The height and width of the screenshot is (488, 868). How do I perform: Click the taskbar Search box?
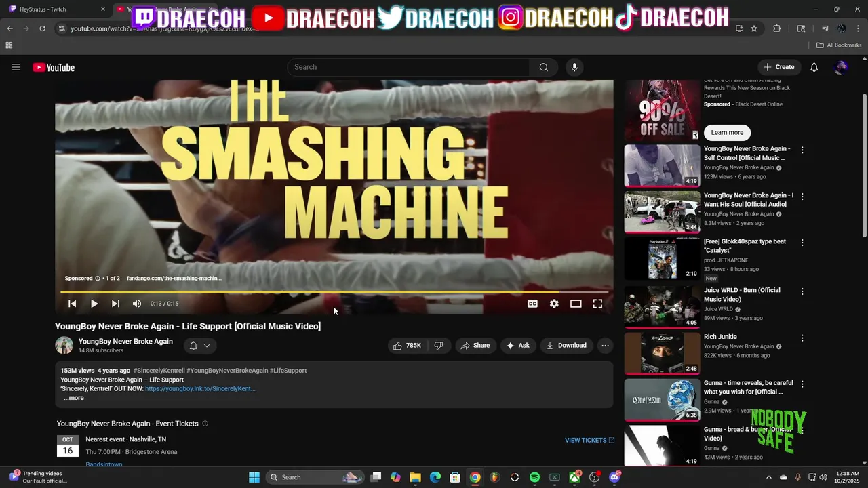tap(315, 477)
